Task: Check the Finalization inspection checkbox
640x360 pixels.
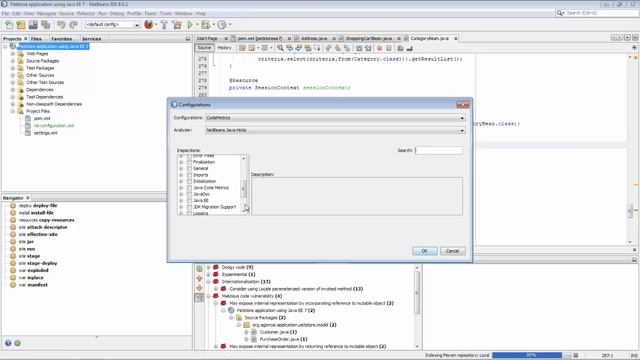Action: pos(189,162)
